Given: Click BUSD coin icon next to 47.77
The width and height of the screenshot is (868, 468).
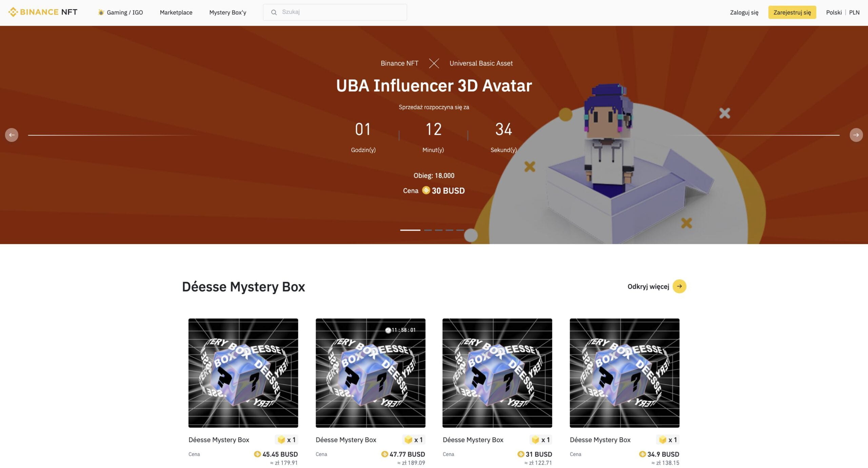Looking at the screenshot, I should point(384,454).
